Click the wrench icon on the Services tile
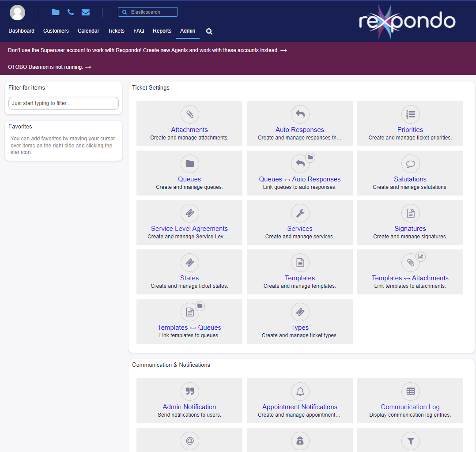The image size is (476, 452). coord(300,213)
